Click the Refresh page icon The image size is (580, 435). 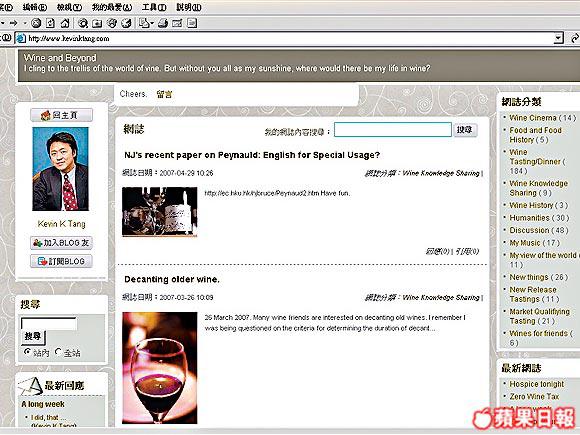50,23
